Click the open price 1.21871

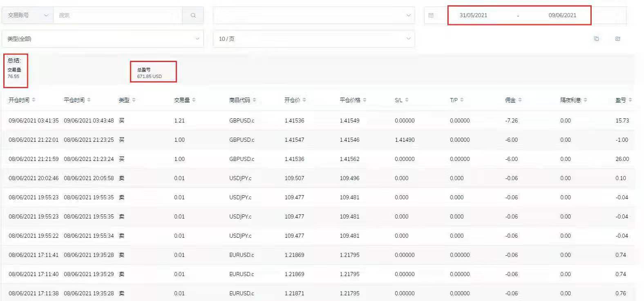click(x=295, y=294)
